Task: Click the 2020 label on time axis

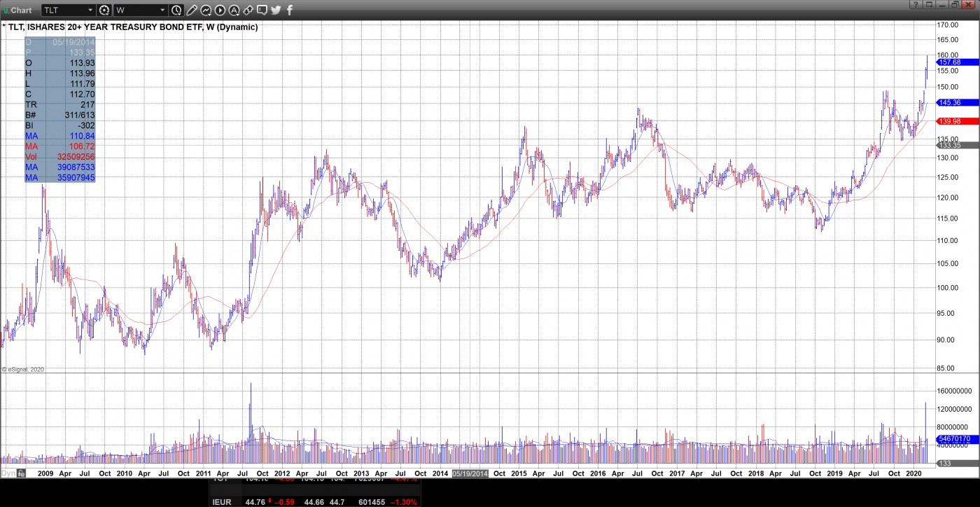Action: [x=913, y=473]
